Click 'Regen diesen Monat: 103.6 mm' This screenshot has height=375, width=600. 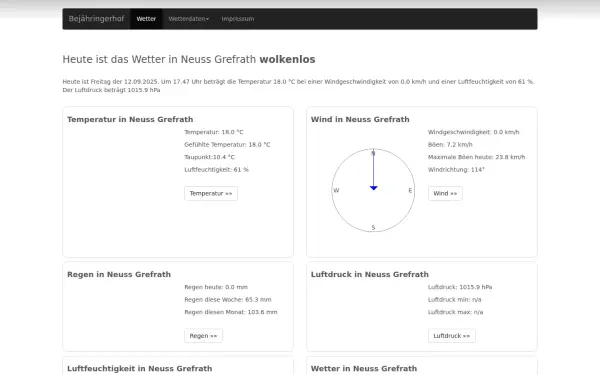tap(231, 312)
